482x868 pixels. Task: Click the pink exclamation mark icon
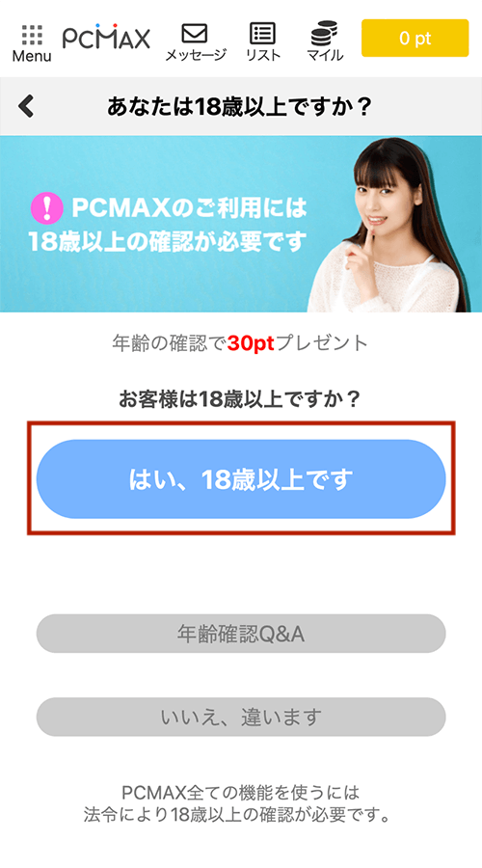pyautogui.click(x=46, y=210)
